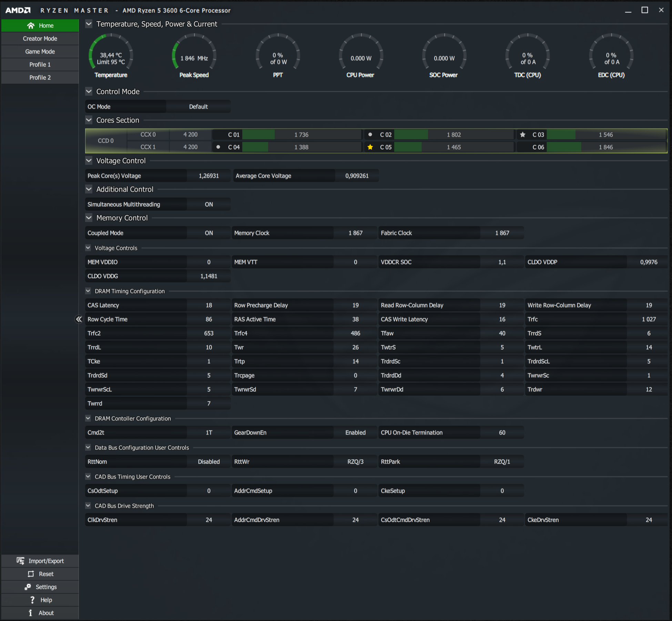The height and width of the screenshot is (621, 672).
Task: Collapse the Memory Control section chevron
Action: [89, 218]
